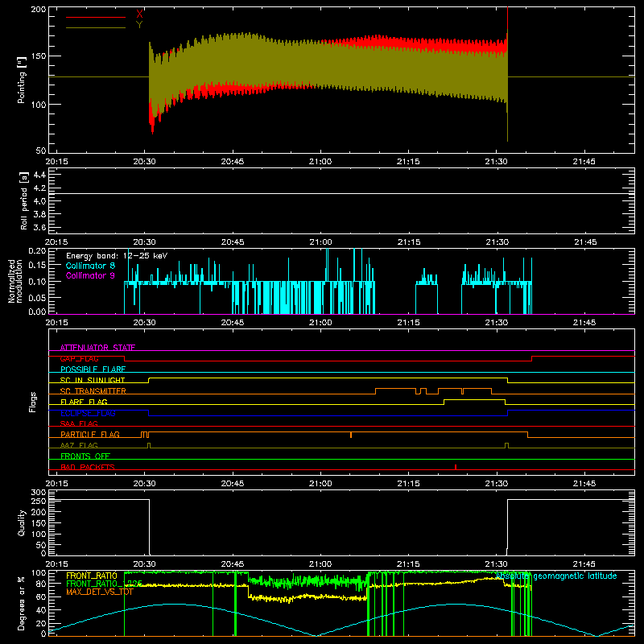Click the 20:15 time label under Quality plot
Viewport: 644px width, 644px height.
pyautogui.click(x=56, y=564)
